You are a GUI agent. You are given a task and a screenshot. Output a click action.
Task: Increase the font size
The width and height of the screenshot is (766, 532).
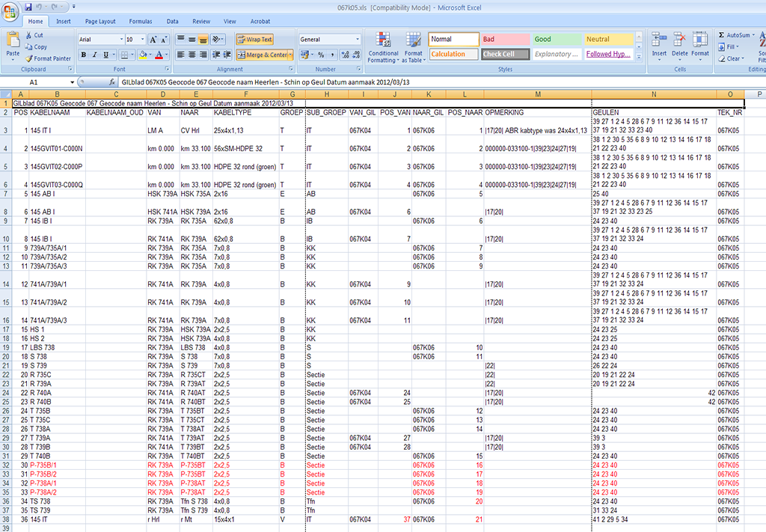click(x=153, y=40)
